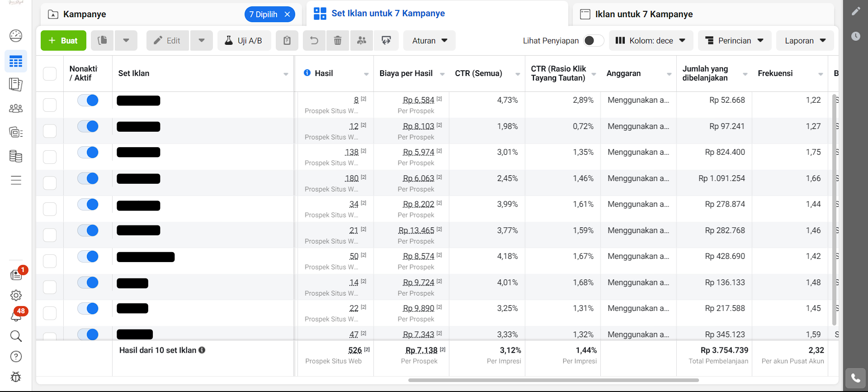Click the duplicate icon in toolbar
This screenshot has width=868, height=392.
tap(103, 41)
